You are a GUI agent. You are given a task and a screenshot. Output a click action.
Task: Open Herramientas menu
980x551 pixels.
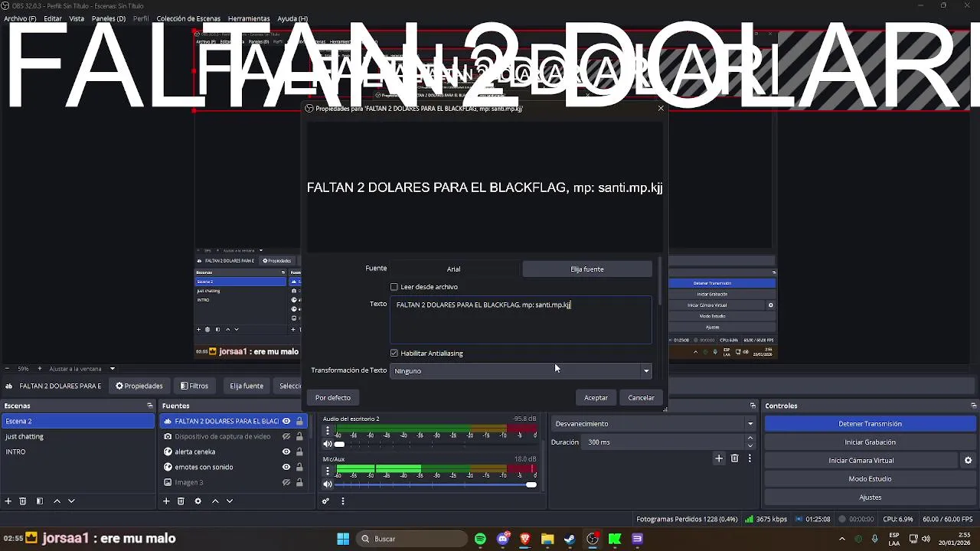[249, 18]
